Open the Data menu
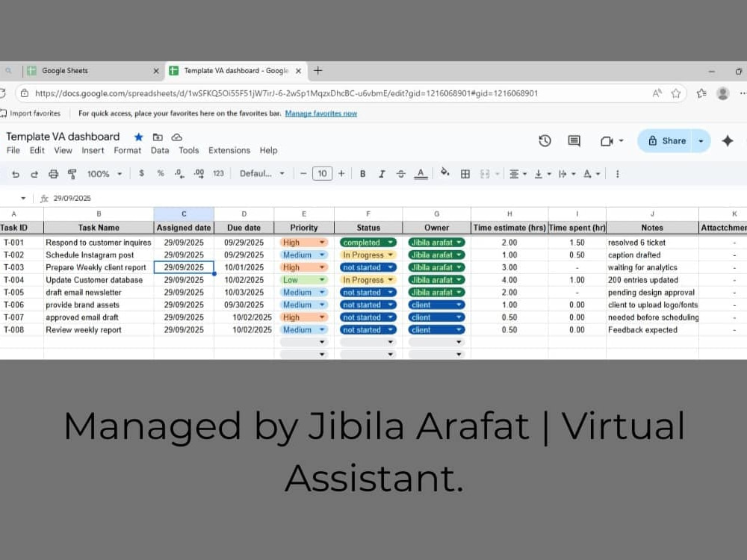747x560 pixels. pyautogui.click(x=160, y=151)
